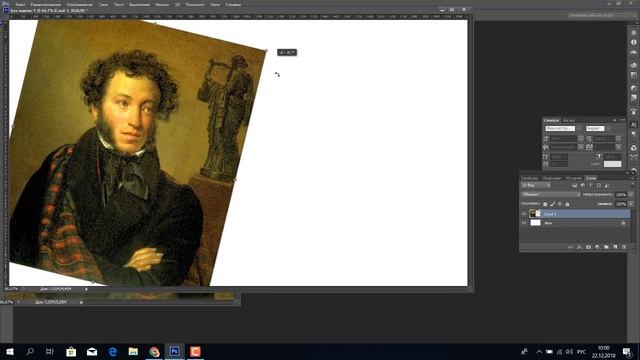This screenshot has height=360, width=640.
Task: Open the Выделение menu
Action: click(139, 4)
